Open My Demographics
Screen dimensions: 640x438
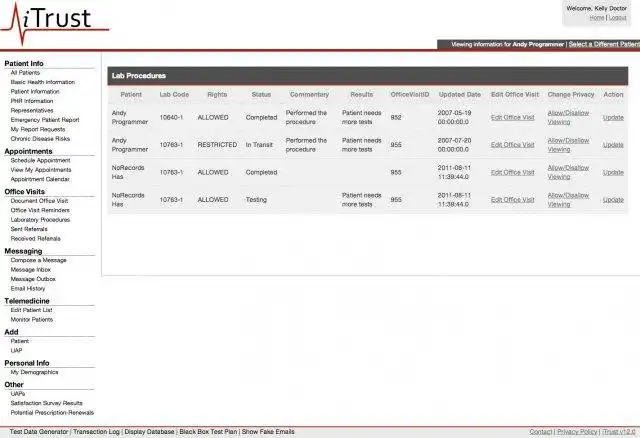(x=34, y=372)
